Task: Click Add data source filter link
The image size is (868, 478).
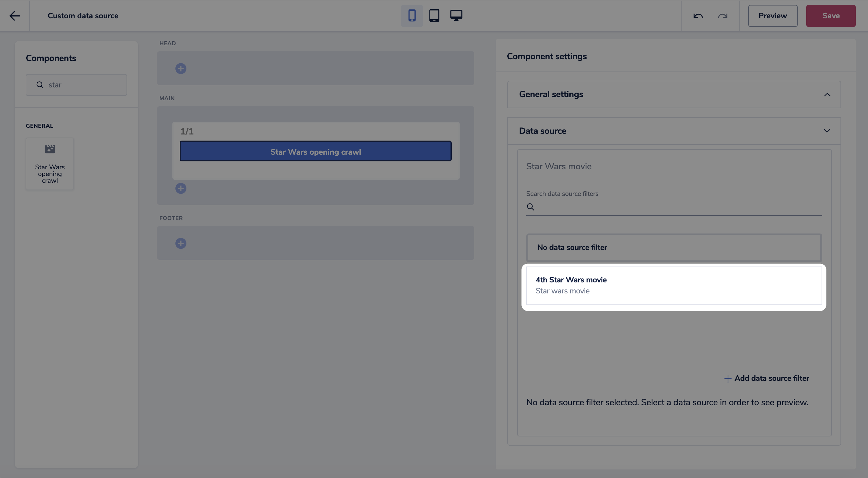Action: pos(766,378)
